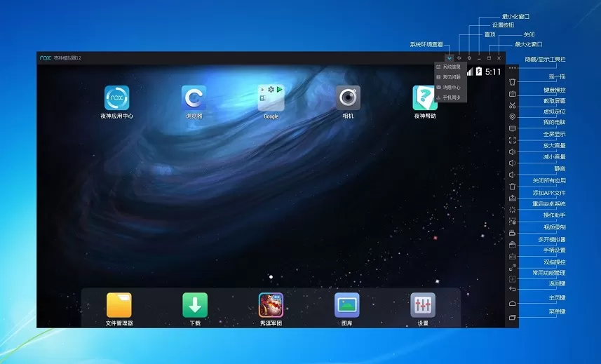601x364 pixels.
Task: Click the Android menu (recent) key
Action: [513, 317]
